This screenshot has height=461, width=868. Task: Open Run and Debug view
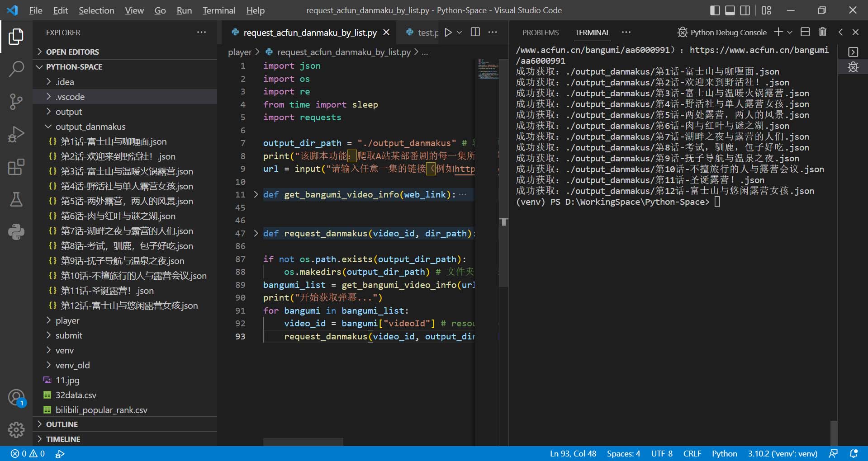[16, 134]
